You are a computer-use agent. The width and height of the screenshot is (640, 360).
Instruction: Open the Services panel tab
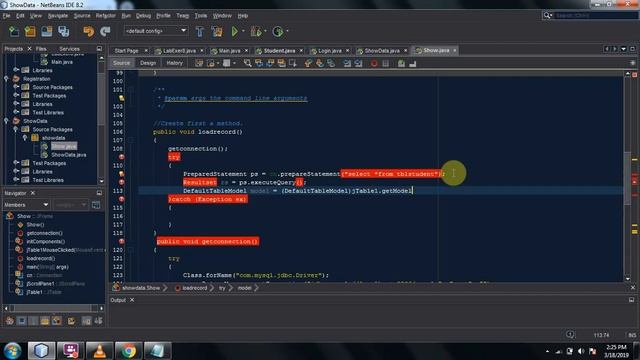(69, 49)
